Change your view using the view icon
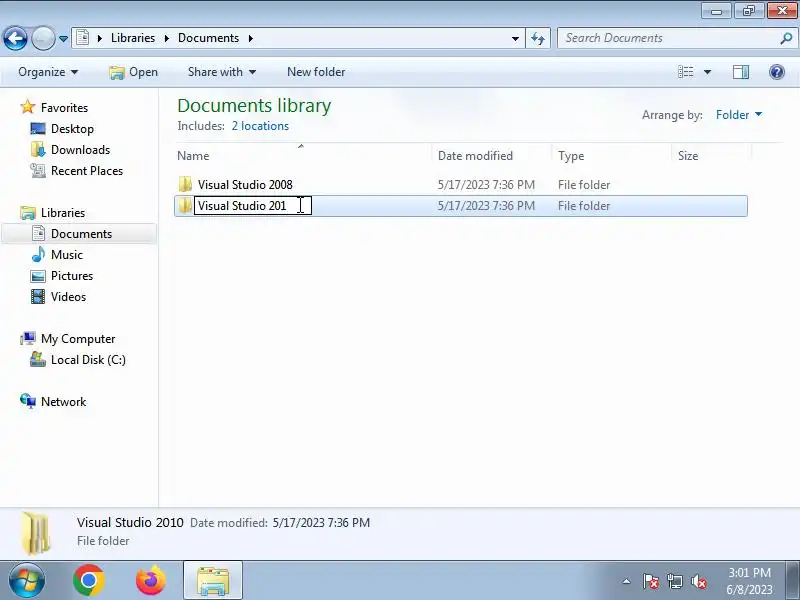The image size is (800, 600). [x=685, y=72]
